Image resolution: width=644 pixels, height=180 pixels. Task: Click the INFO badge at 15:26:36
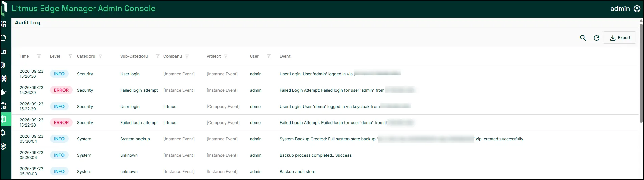pyautogui.click(x=59, y=74)
